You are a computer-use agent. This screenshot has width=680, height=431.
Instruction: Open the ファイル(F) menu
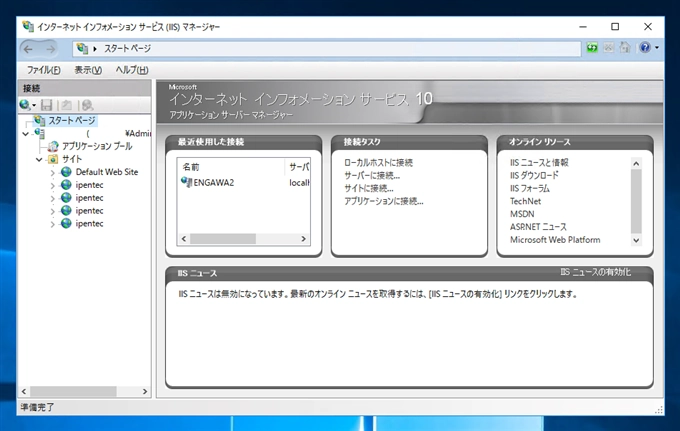coord(44,70)
